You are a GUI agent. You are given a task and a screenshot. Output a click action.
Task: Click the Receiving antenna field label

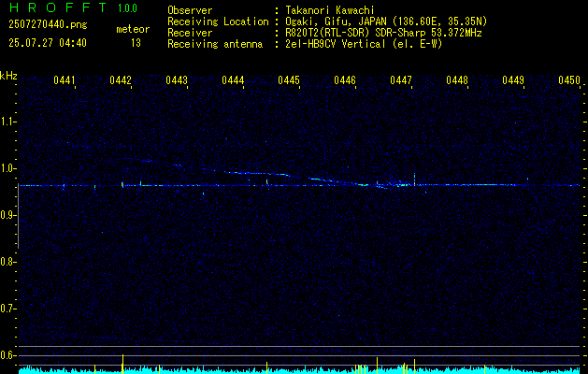(215, 44)
